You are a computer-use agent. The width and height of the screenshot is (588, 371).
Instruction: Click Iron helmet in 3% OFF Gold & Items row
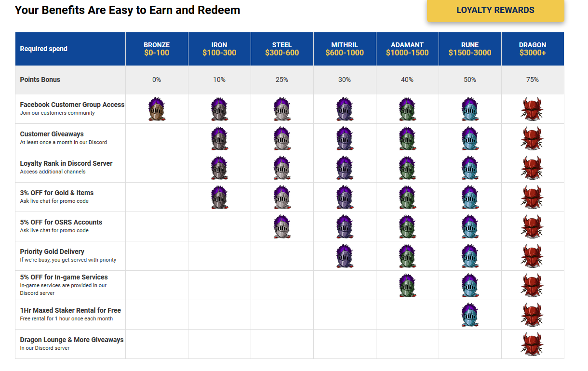(x=219, y=197)
